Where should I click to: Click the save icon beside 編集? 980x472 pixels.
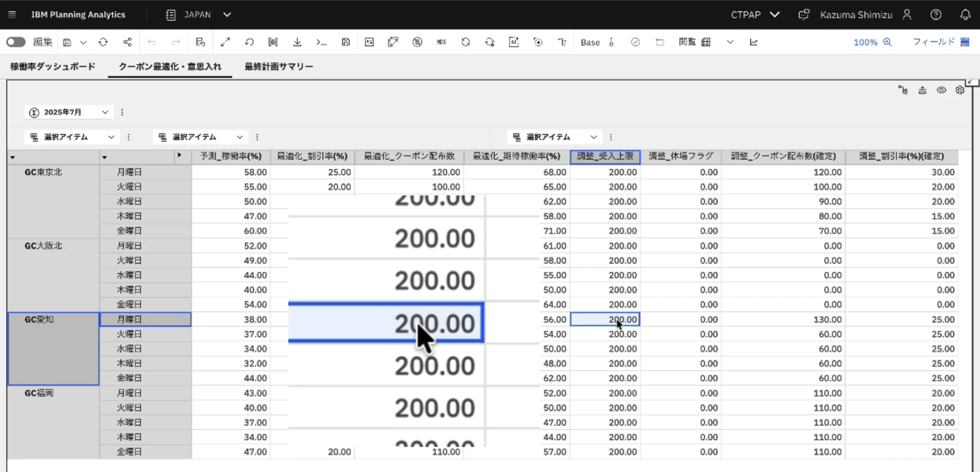67,42
